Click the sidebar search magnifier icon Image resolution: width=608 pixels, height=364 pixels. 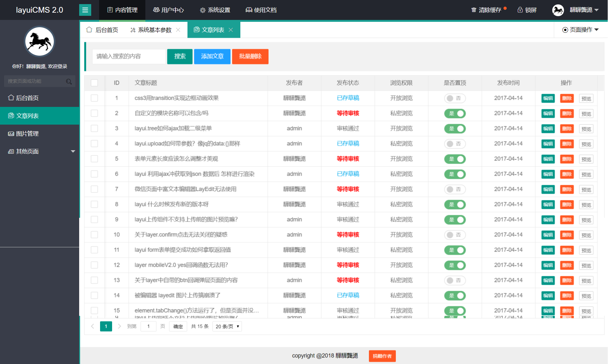point(69,81)
